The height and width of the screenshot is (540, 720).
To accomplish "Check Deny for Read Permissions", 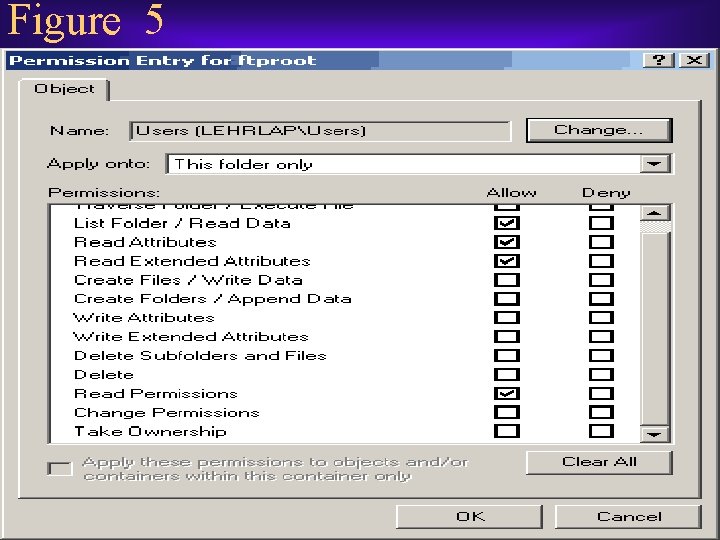I will [602, 394].
